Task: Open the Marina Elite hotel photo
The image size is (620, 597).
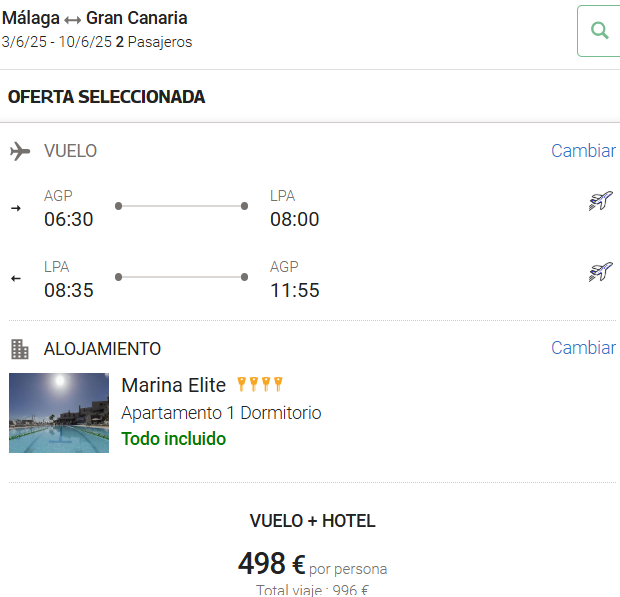Action: pos(59,413)
